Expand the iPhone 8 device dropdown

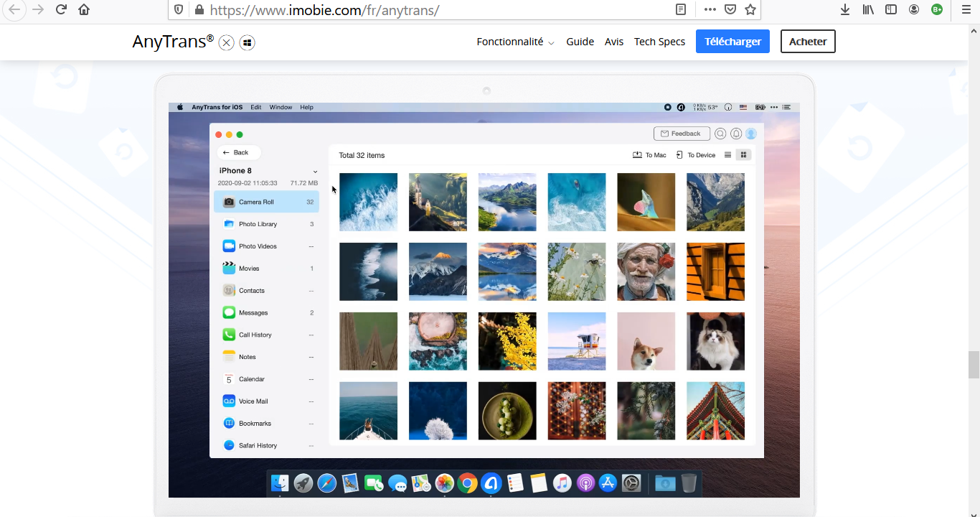tap(315, 172)
